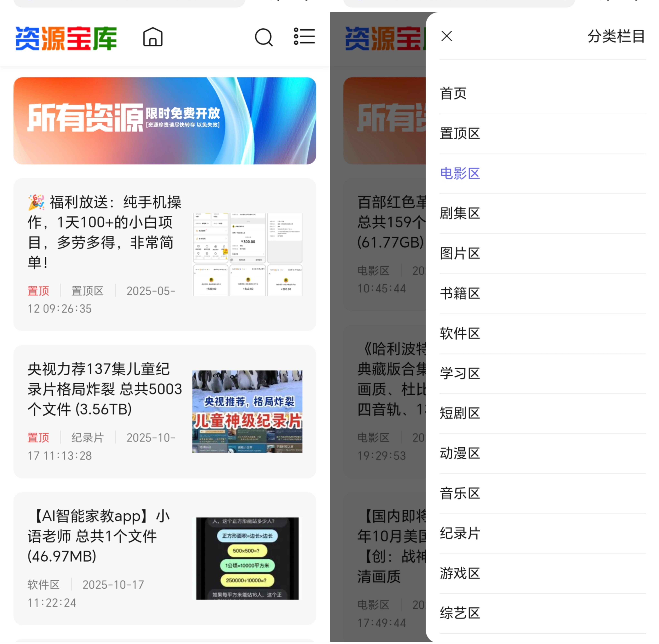Open 学习区 from the category panel
This screenshot has height=644, width=659.
[459, 373]
